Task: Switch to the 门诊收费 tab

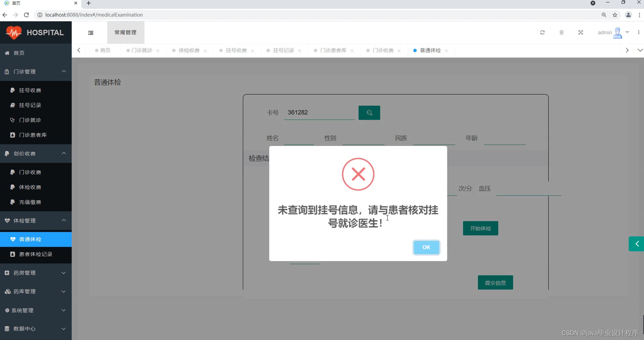Action: (x=383, y=50)
